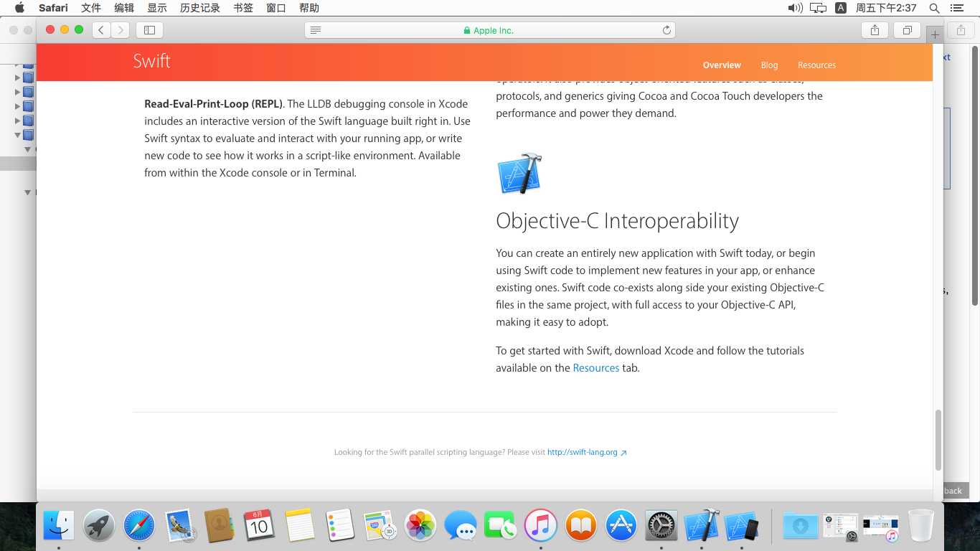Screen dimensions: 980x551
Task: Open the 窗口 (Window) menu
Action: [x=276, y=8]
